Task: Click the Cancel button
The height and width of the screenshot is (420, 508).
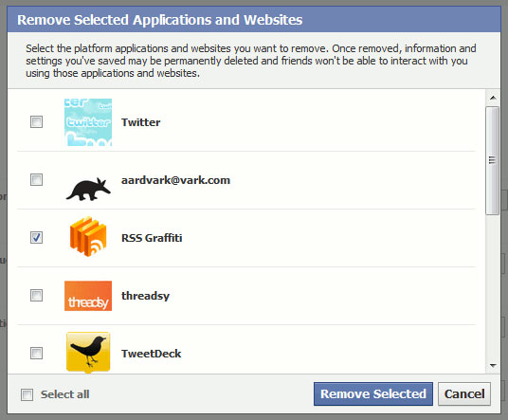Action: [464, 394]
